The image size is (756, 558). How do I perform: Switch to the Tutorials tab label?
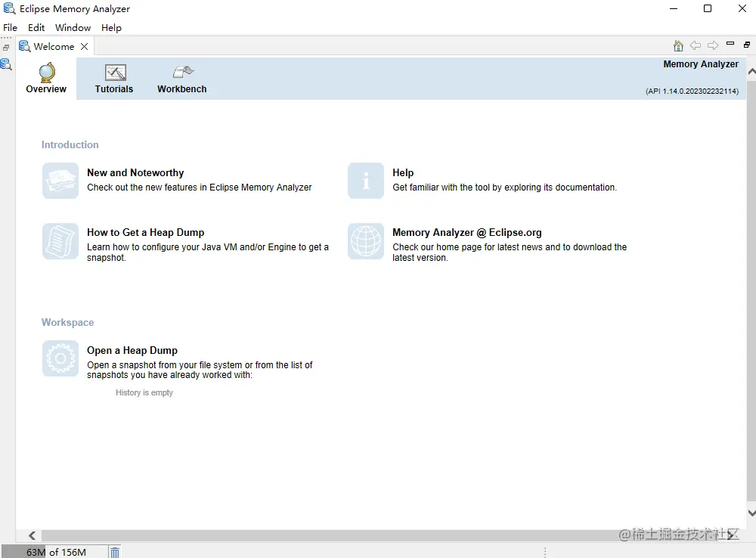point(114,88)
